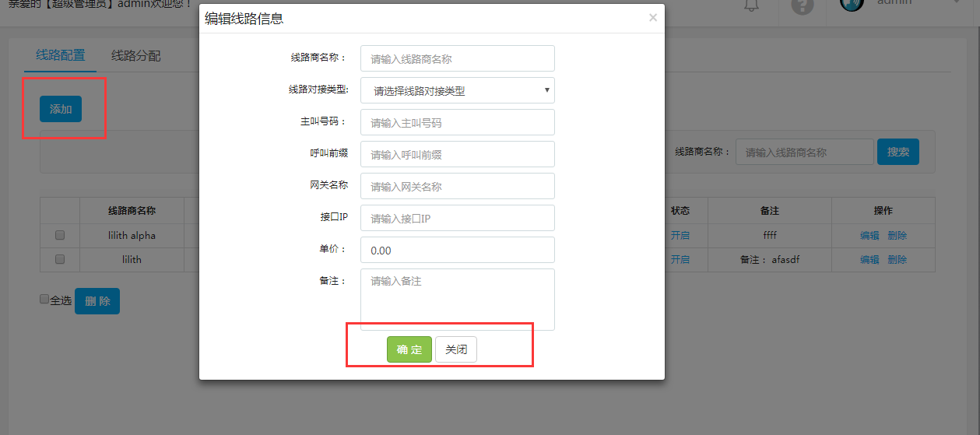Check the lilith alpha row checkbox

point(60,235)
